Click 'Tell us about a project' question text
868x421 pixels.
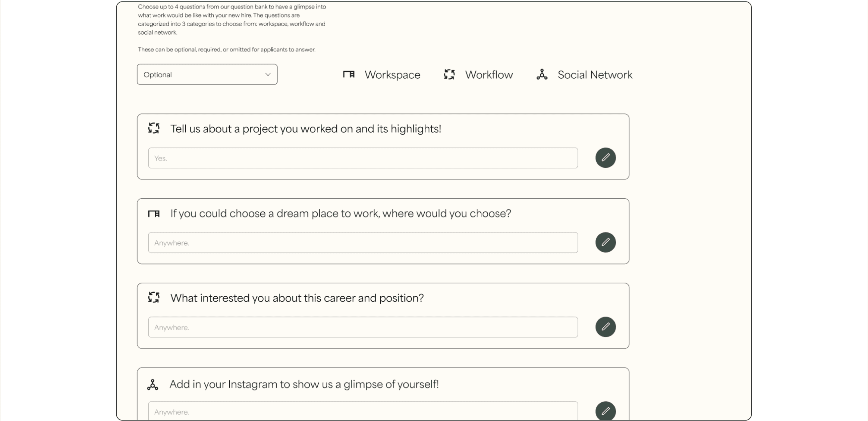click(306, 129)
